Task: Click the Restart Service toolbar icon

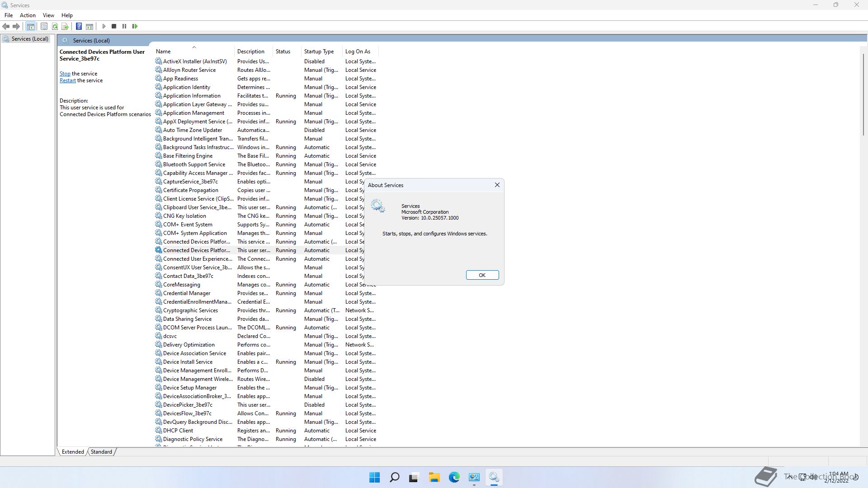Action: (135, 26)
